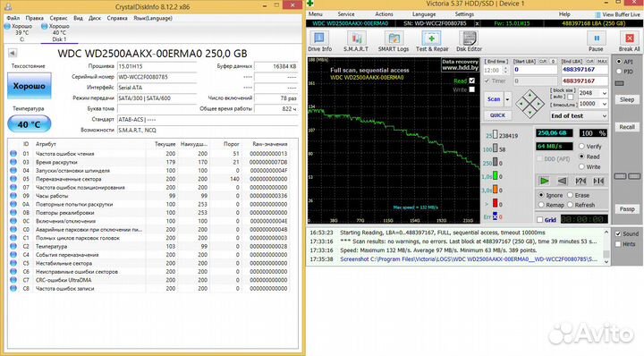Click the down arrow of navigation diamond

530,114
